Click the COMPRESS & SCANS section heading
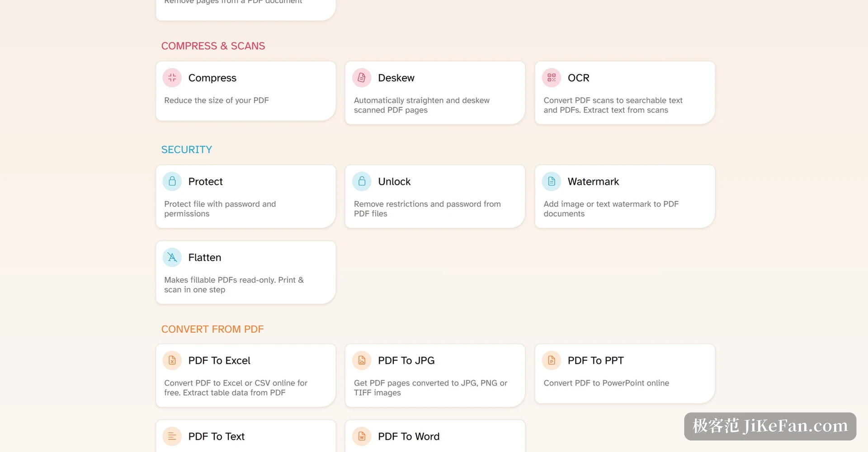868x452 pixels. coord(213,46)
